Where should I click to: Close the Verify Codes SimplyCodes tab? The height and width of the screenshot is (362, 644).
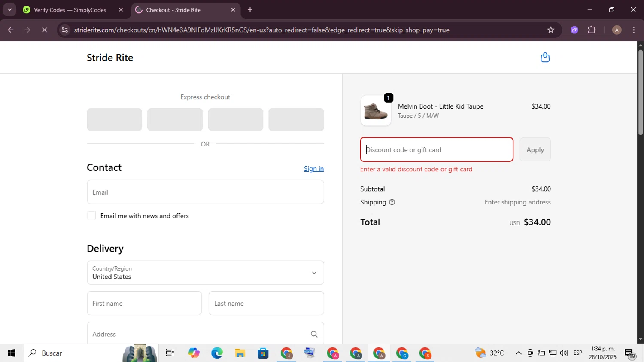(x=121, y=10)
